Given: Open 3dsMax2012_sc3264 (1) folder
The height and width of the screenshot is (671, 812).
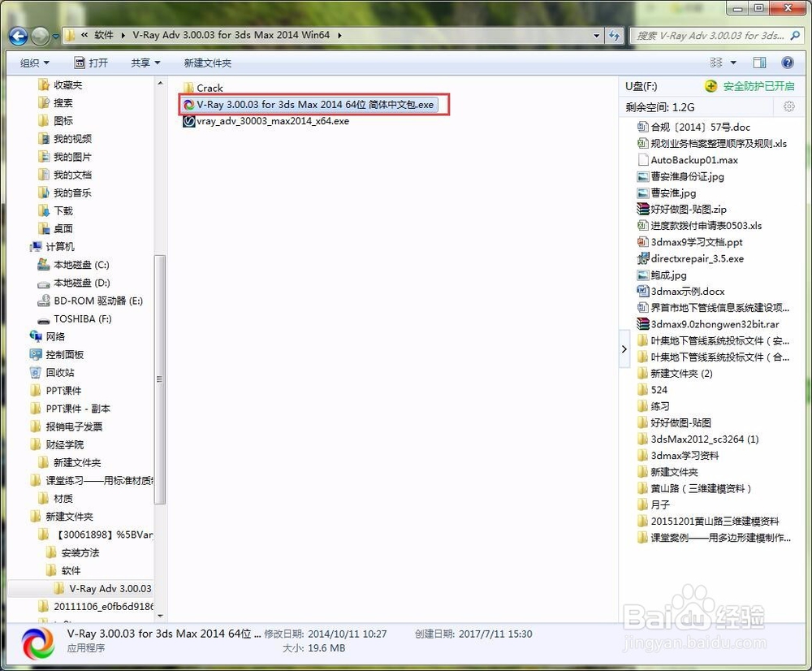Looking at the screenshot, I should pos(698,439).
